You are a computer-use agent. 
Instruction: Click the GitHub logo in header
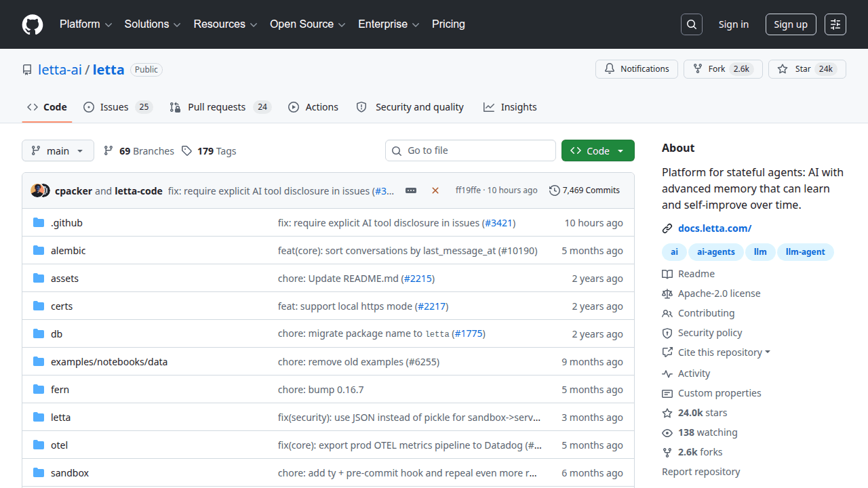click(33, 24)
